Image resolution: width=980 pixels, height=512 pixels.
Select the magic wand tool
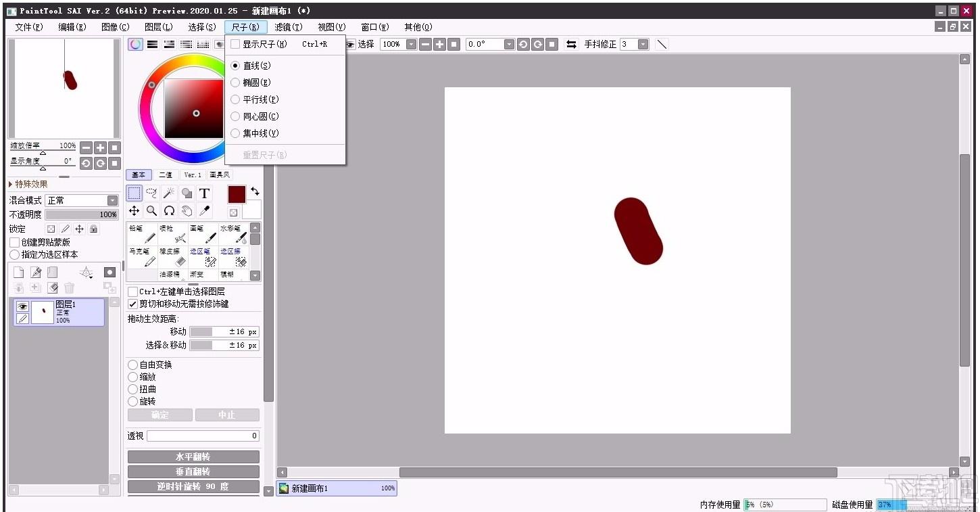coord(170,193)
